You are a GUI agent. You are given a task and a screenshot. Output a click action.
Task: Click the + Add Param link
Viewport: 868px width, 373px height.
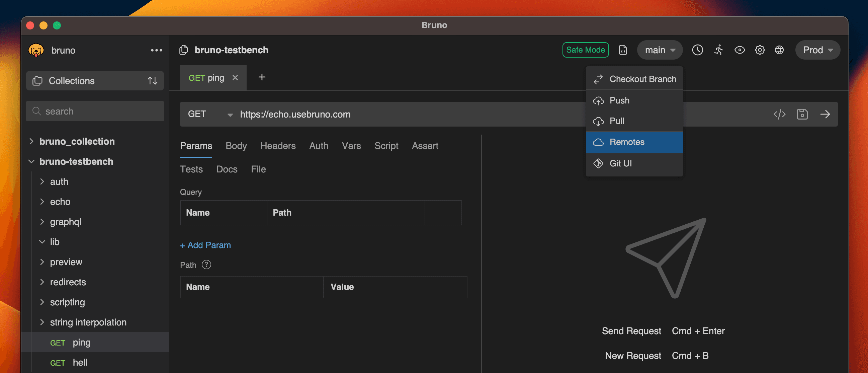coord(205,245)
